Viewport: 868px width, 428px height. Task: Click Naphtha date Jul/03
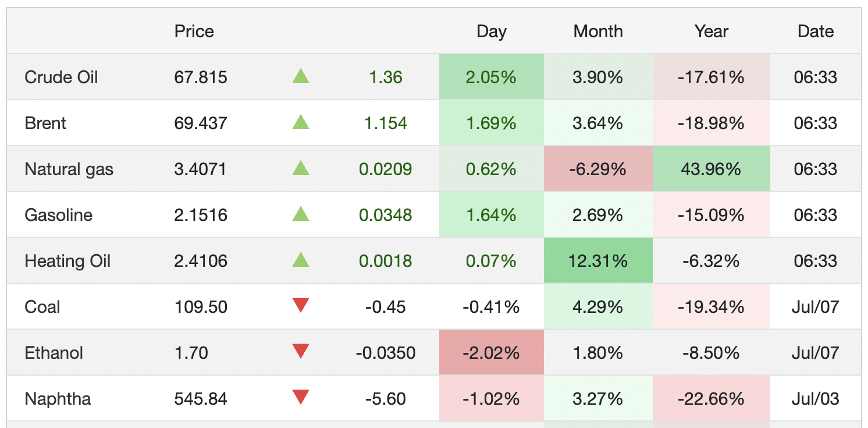pos(816,398)
